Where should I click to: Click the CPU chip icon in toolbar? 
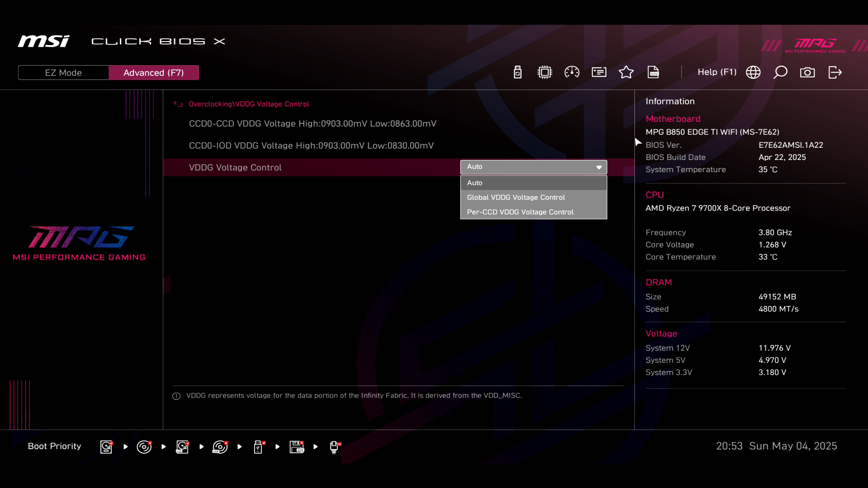[545, 72]
